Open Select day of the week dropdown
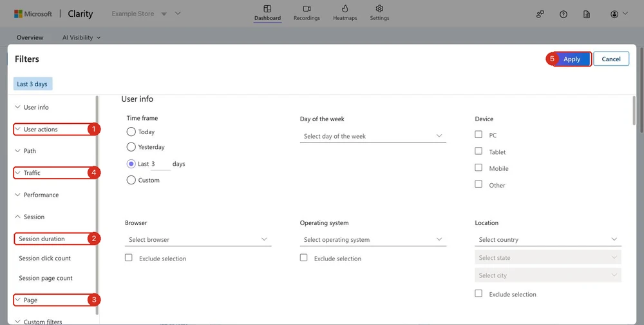 coord(373,136)
